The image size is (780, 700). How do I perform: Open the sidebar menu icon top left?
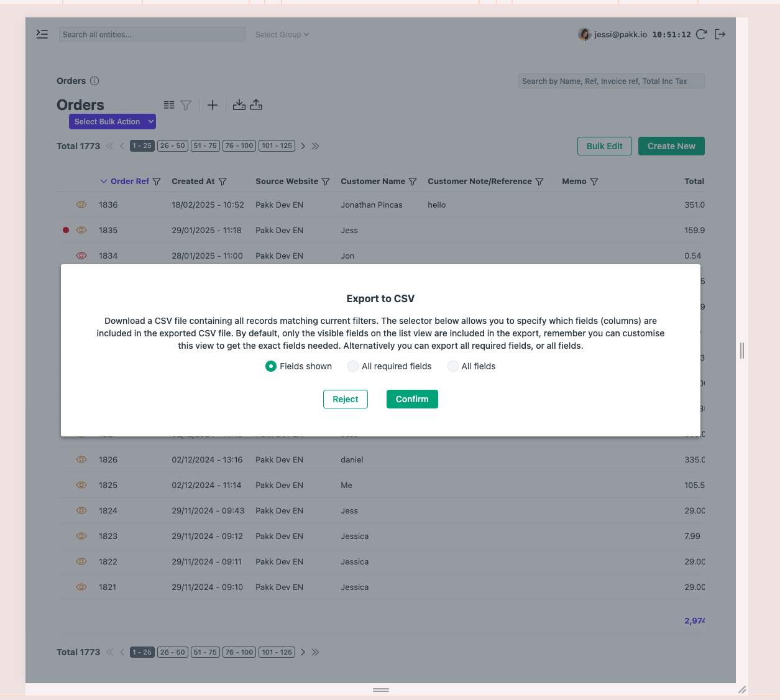42,34
